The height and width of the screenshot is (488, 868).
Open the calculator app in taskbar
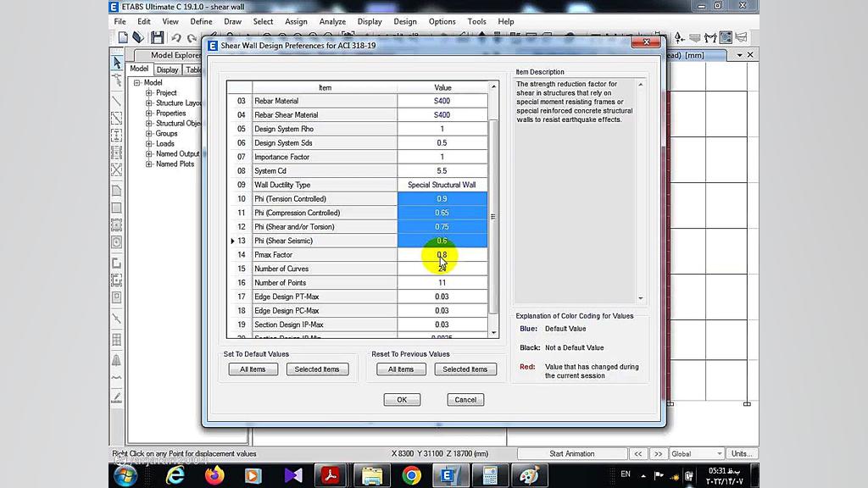coord(490,475)
